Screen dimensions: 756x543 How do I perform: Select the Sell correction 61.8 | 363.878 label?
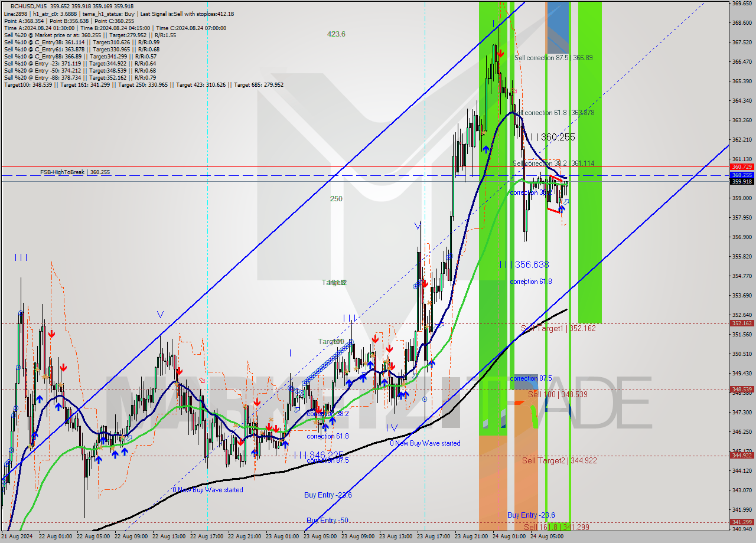tap(555, 113)
